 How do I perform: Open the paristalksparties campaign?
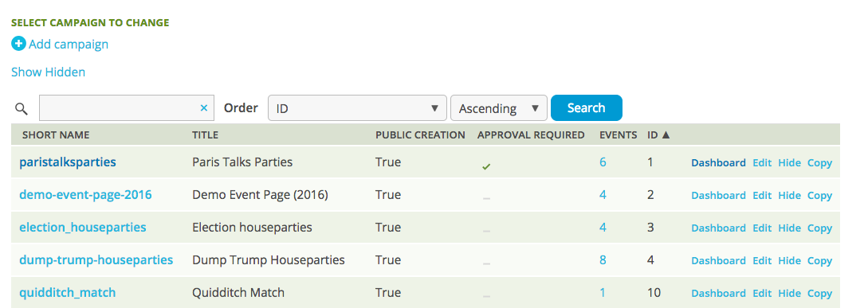click(x=68, y=162)
